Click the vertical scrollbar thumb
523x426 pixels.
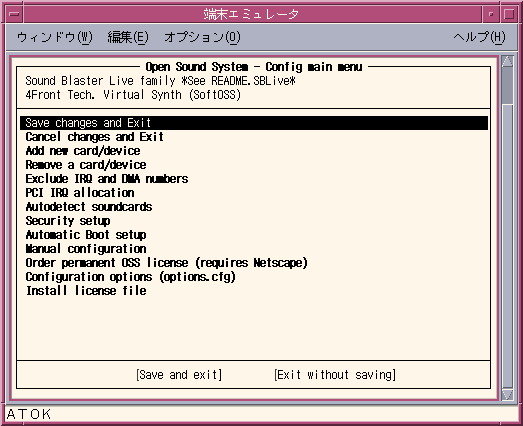tap(508, 85)
